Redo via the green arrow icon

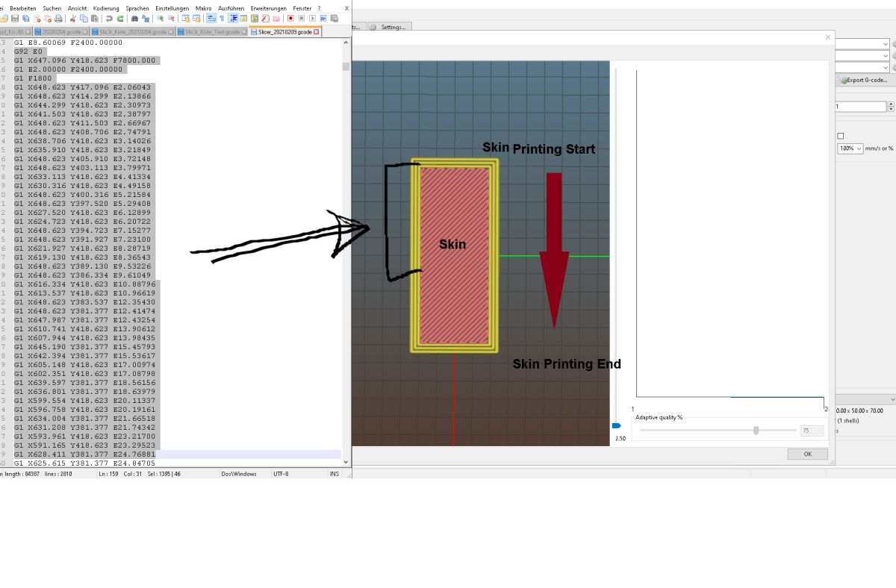coord(119,18)
